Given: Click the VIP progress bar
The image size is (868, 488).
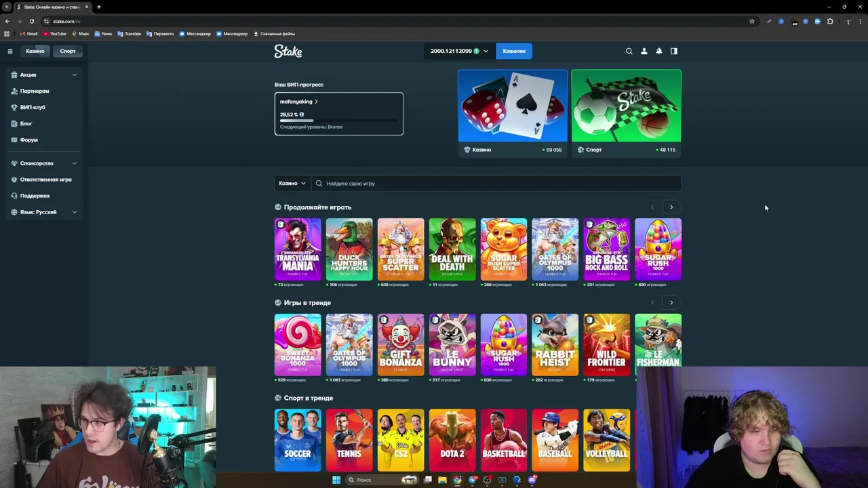Looking at the screenshot, I should (338, 120).
